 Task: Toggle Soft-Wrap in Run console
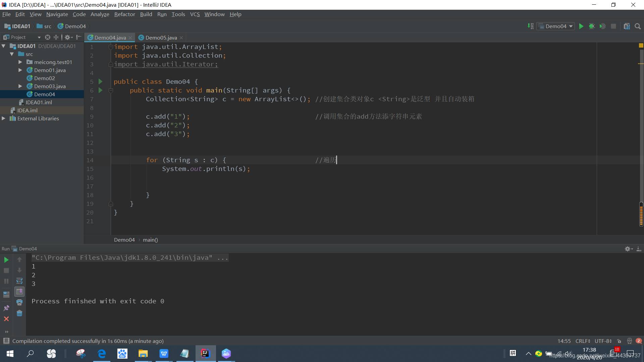click(19, 281)
